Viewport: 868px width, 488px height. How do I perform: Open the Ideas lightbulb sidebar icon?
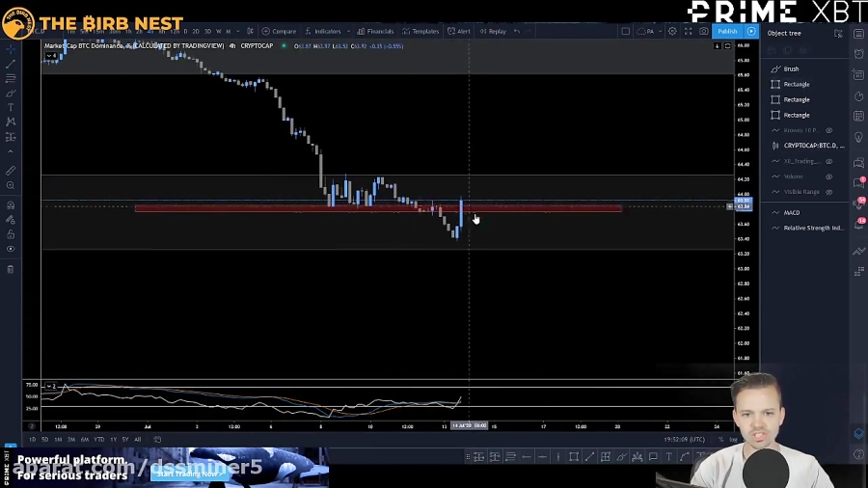[x=858, y=137]
